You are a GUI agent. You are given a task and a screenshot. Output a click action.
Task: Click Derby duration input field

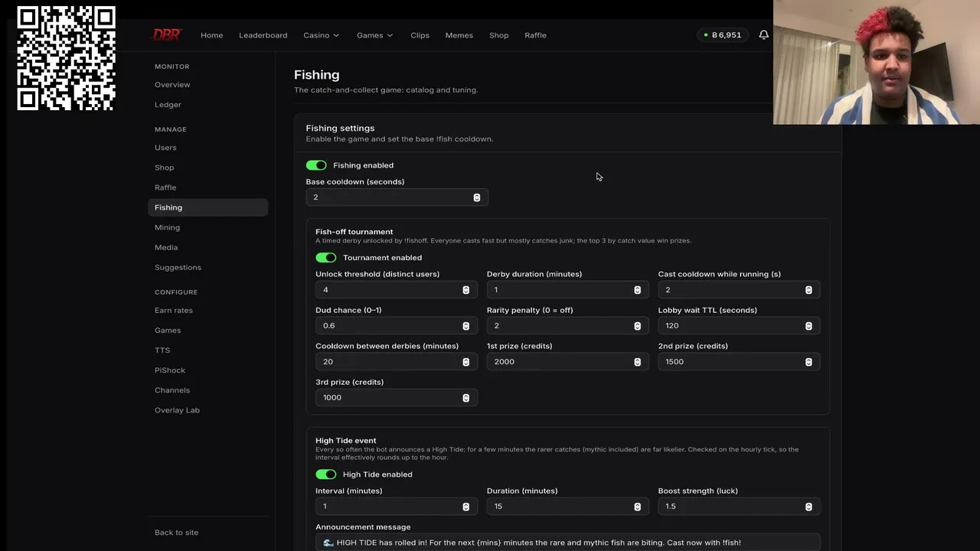pos(567,290)
